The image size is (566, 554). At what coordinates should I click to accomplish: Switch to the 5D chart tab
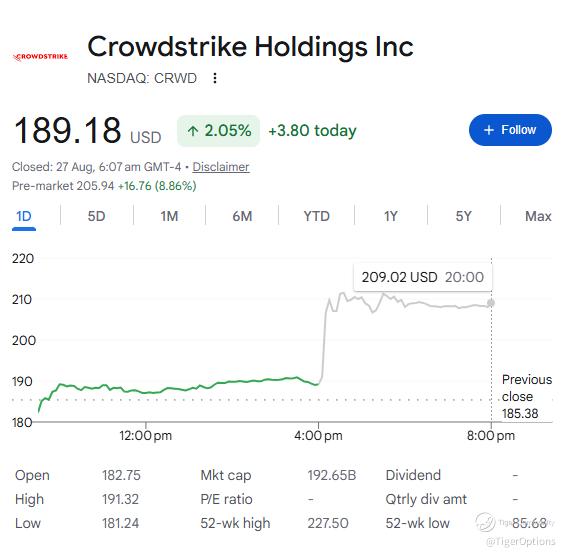(96, 217)
